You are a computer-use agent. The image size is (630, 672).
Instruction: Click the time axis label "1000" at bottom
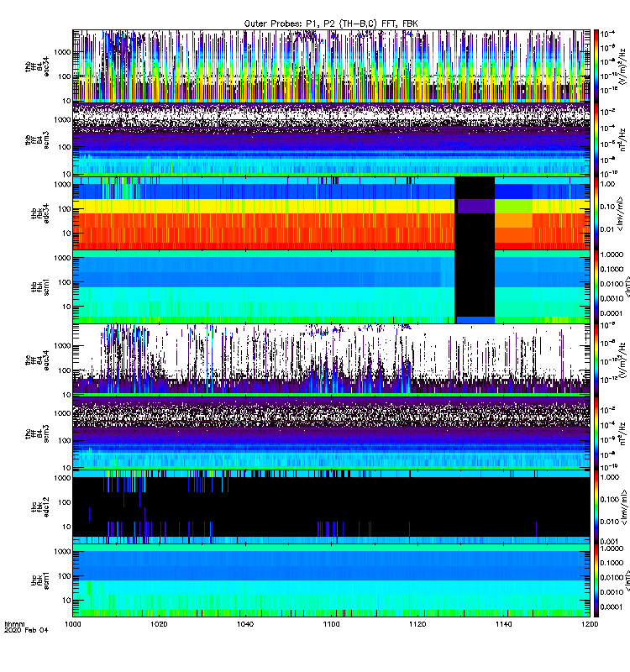point(72,624)
